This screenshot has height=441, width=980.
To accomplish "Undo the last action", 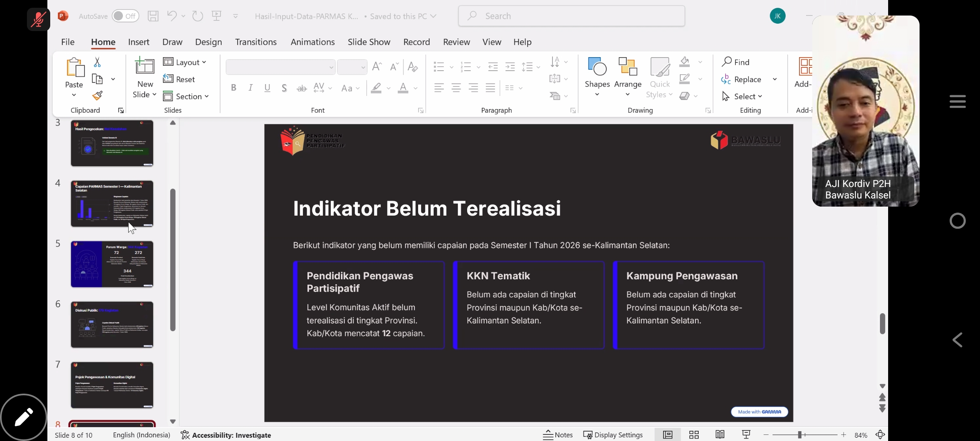I will coord(171,16).
